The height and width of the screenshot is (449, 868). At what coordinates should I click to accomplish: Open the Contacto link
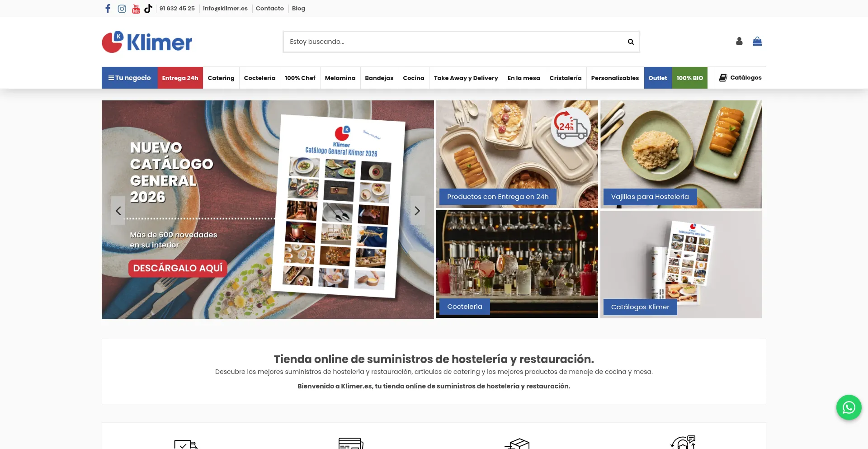(x=270, y=9)
